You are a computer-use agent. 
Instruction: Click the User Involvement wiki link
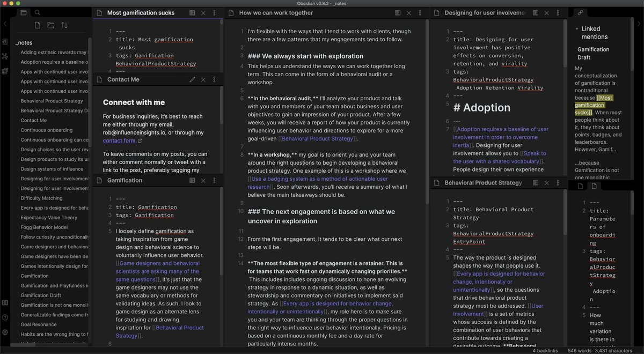tap(499, 310)
